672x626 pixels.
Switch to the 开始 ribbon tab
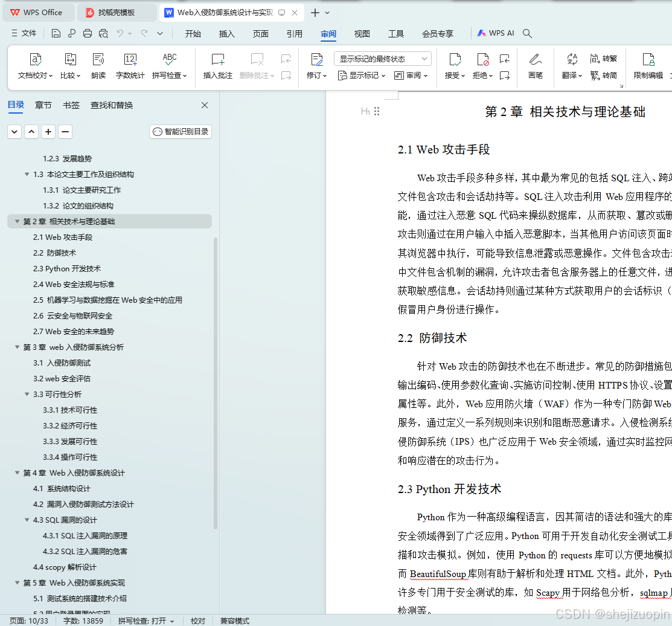point(193,33)
